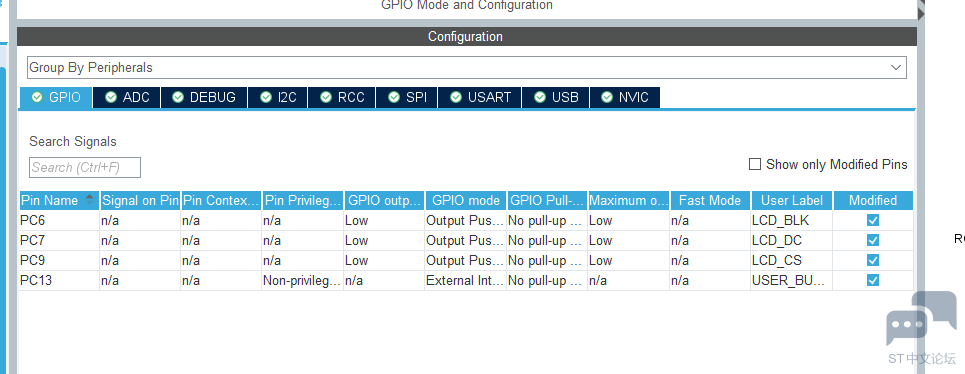Click the External Int... GPIO mode cell
965x374 pixels.
click(x=466, y=280)
